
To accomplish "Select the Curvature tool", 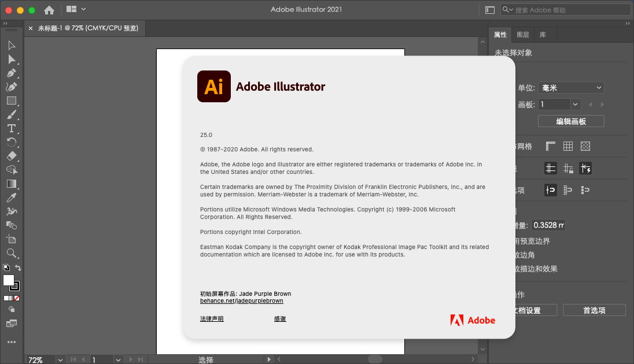I will (12, 87).
